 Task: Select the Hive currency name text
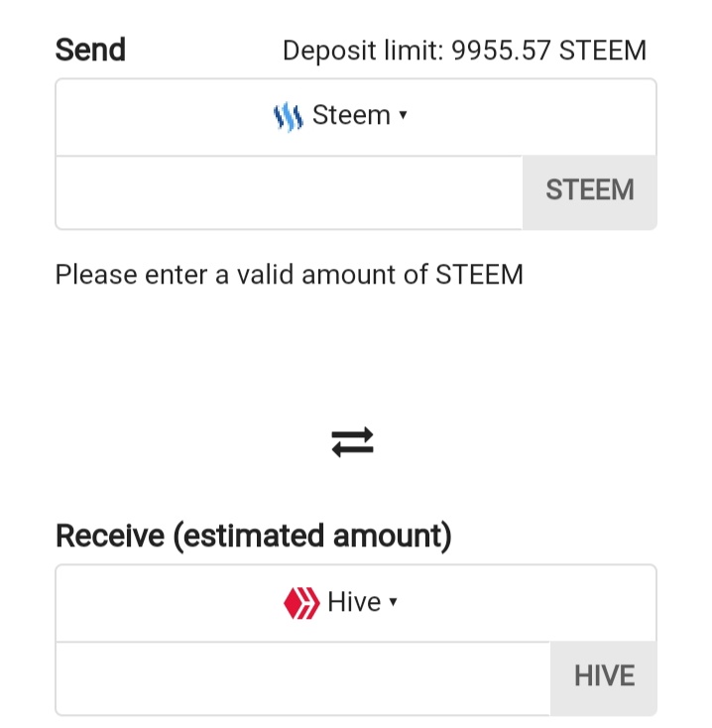pyautogui.click(x=354, y=602)
